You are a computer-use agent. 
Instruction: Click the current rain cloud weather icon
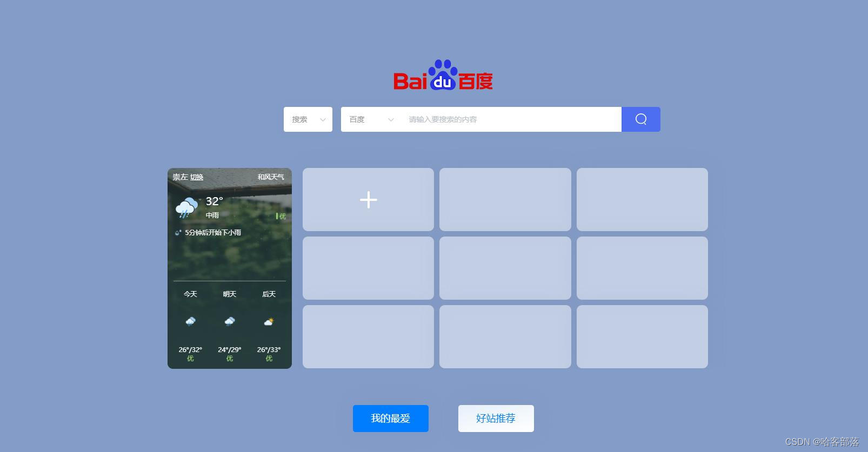[186, 208]
